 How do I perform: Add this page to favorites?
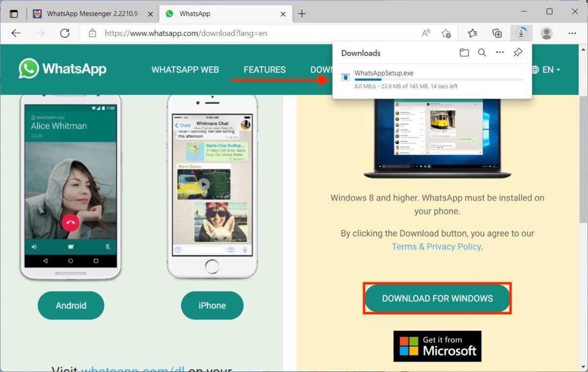(446, 33)
